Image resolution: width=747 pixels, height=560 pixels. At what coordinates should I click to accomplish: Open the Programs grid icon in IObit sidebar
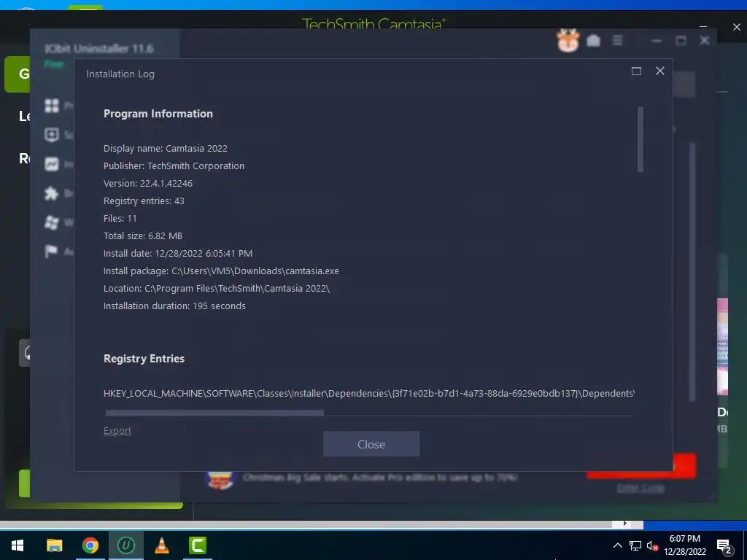(52, 106)
